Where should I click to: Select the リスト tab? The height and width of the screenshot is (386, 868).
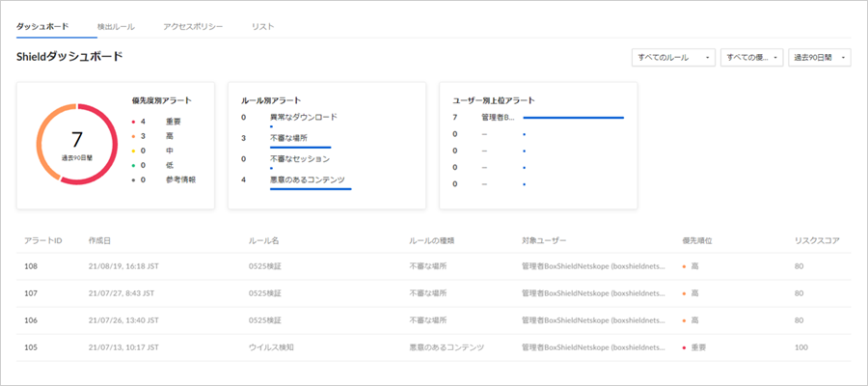tap(263, 26)
